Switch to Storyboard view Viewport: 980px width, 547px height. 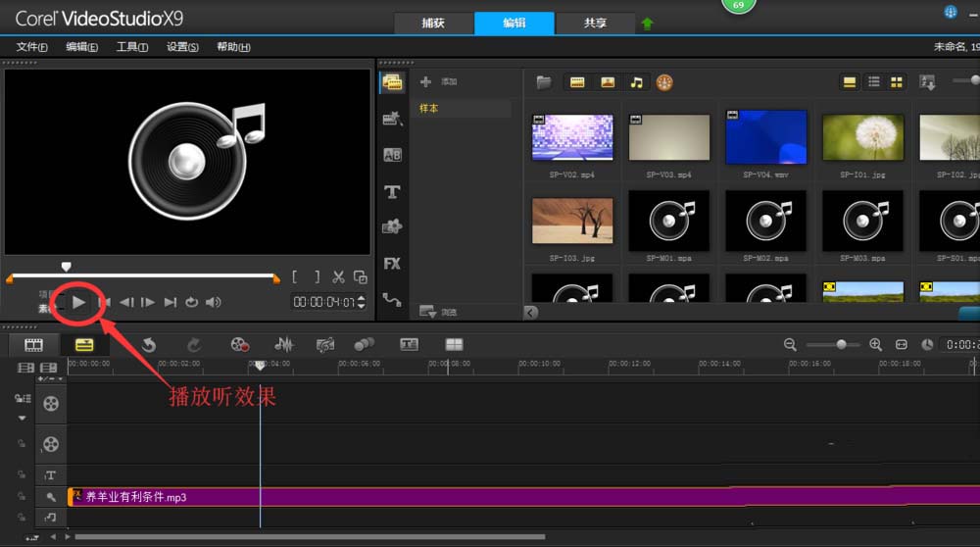pos(33,344)
